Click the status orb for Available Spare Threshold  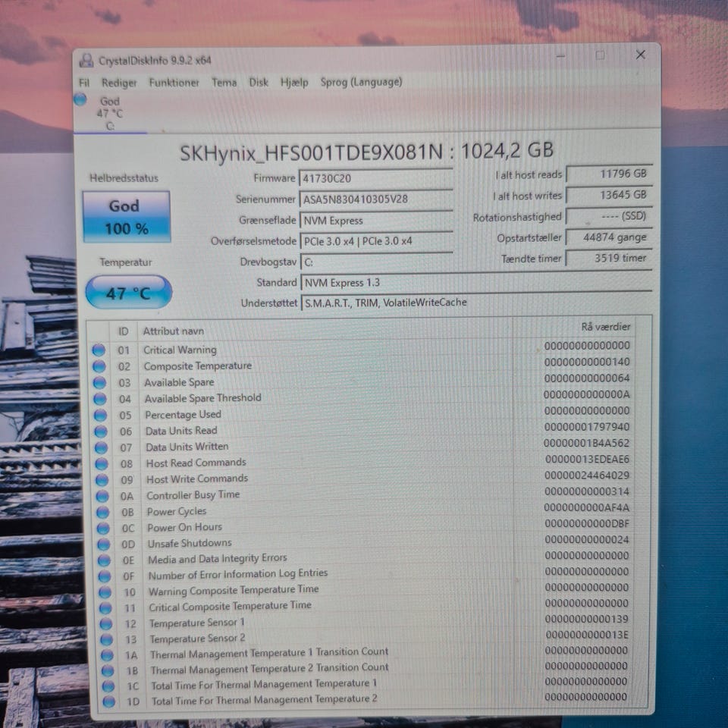(x=100, y=399)
